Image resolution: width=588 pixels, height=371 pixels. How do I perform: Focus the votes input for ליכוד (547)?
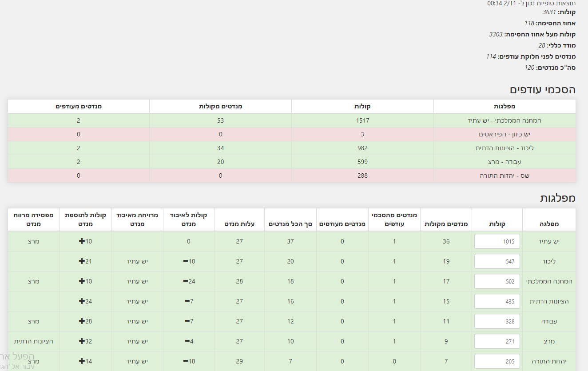(497, 261)
